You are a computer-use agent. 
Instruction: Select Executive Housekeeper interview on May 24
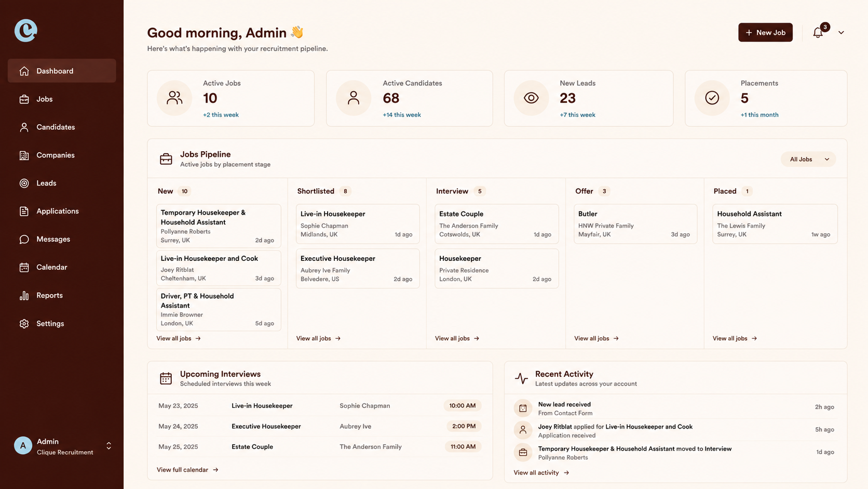pyautogui.click(x=320, y=426)
